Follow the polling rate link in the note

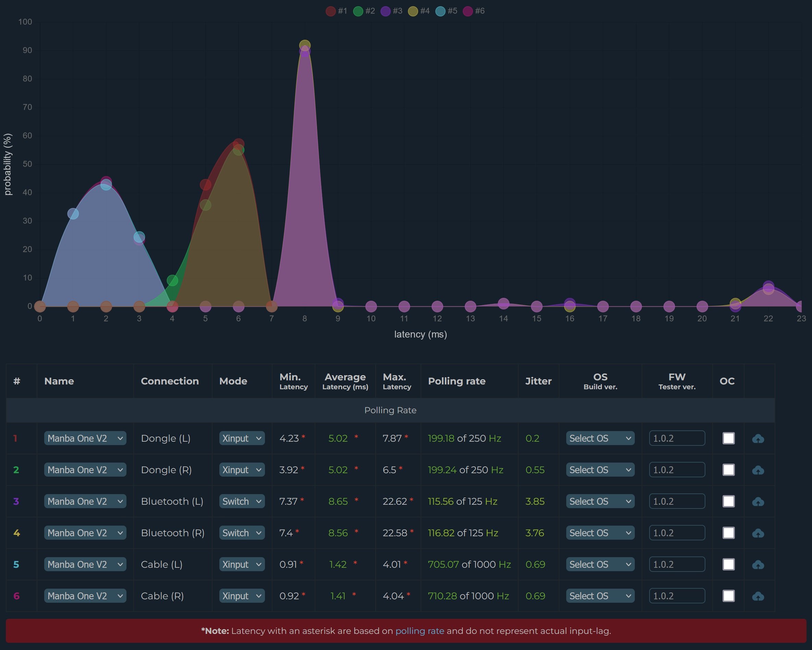click(420, 631)
